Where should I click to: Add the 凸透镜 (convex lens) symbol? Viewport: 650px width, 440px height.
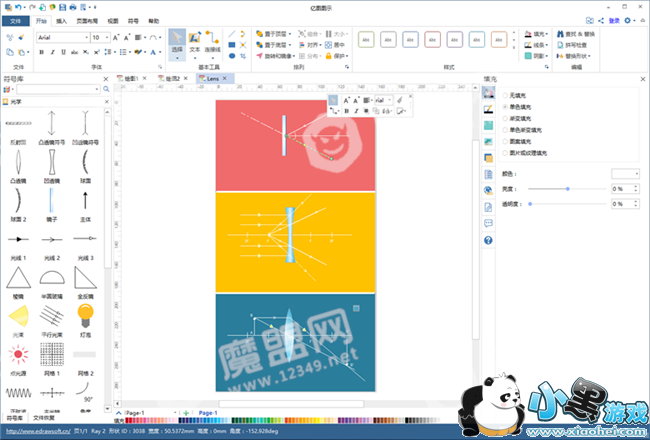(18, 166)
